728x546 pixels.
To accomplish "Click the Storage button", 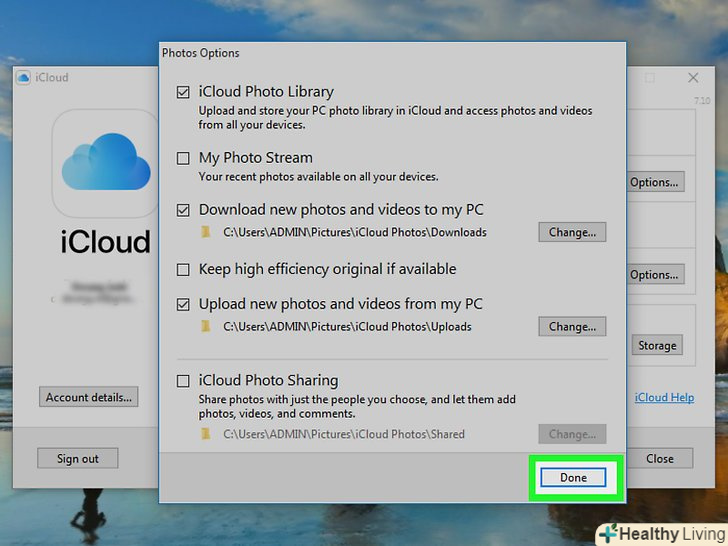I will pyautogui.click(x=657, y=346).
